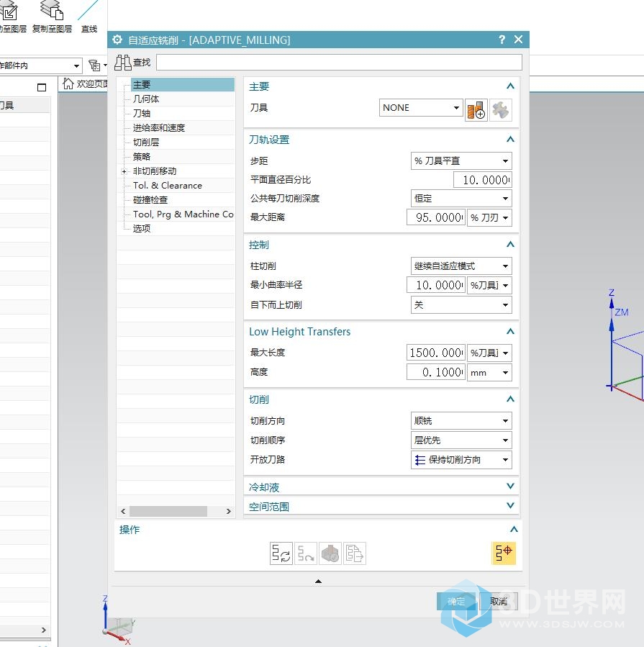Click the 查找 search input field
This screenshot has height=647, width=644.
coord(339,63)
